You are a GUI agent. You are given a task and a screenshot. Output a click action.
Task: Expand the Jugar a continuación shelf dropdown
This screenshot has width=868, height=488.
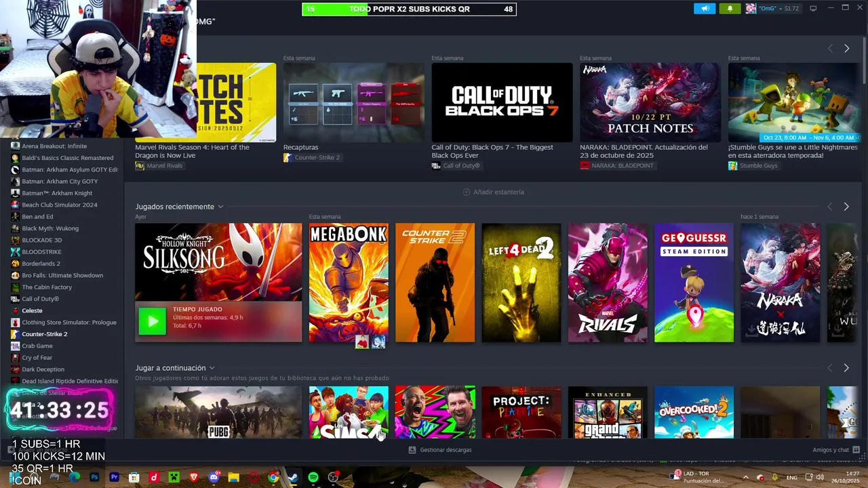point(212,368)
